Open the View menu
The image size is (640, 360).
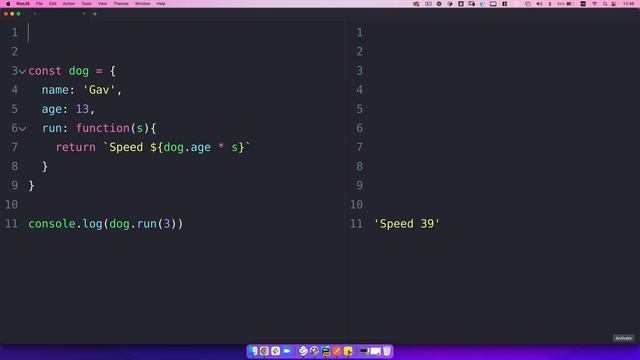102,4
